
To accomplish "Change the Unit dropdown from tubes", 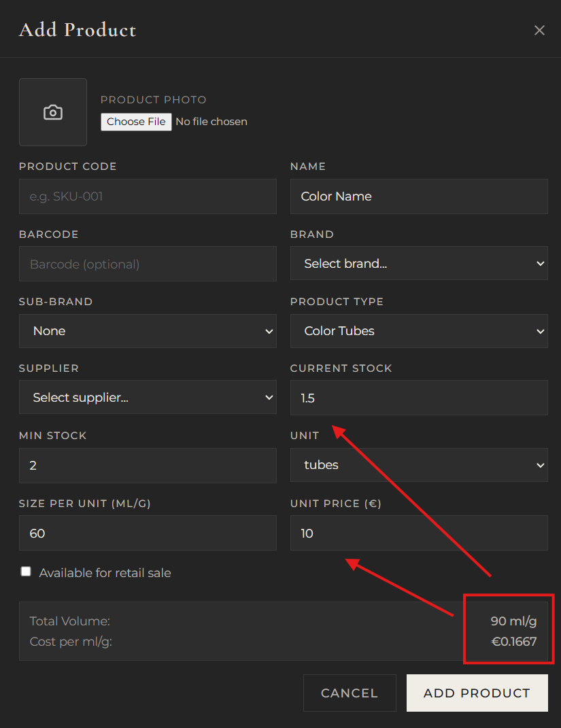I will (x=419, y=465).
